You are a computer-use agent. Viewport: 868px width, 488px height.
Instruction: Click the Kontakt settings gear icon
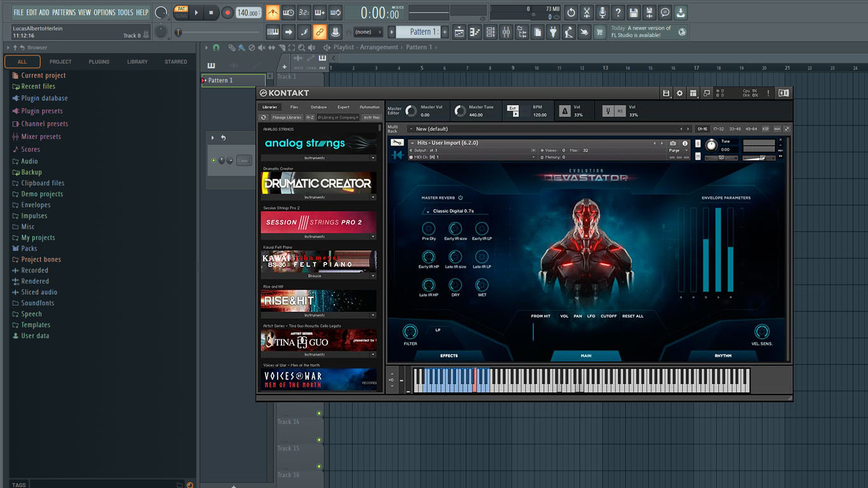click(x=679, y=93)
